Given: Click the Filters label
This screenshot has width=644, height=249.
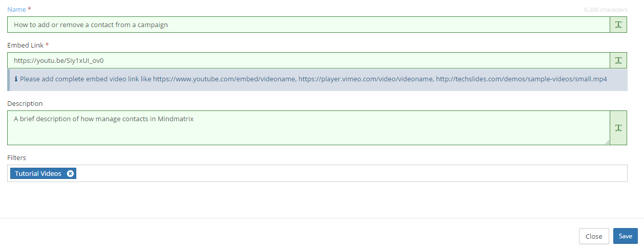Looking at the screenshot, I should pos(16,157).
